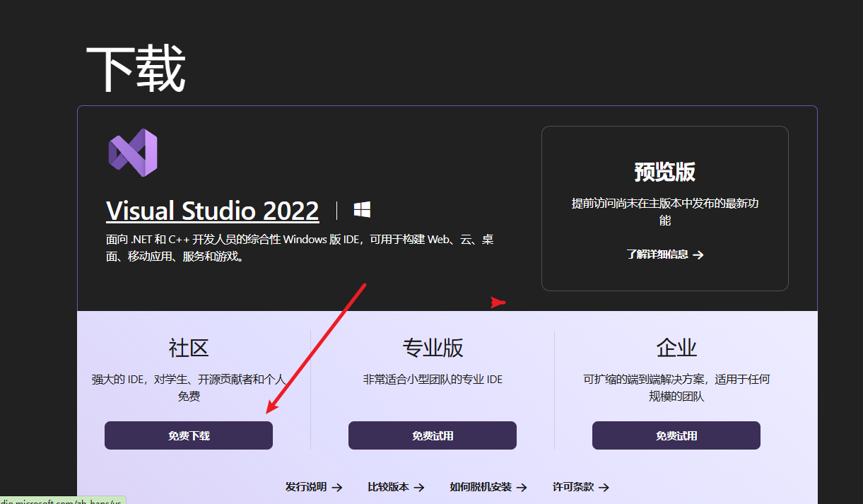Open the Visual Studio 2022 heading link
The width and height of the screenshot is (863, 504).
[x=212, y=211]
